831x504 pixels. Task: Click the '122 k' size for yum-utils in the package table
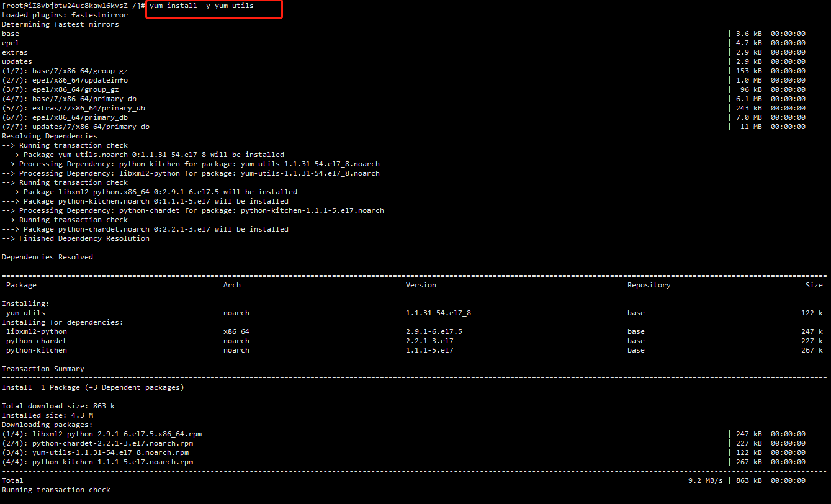tap(812, 313)
